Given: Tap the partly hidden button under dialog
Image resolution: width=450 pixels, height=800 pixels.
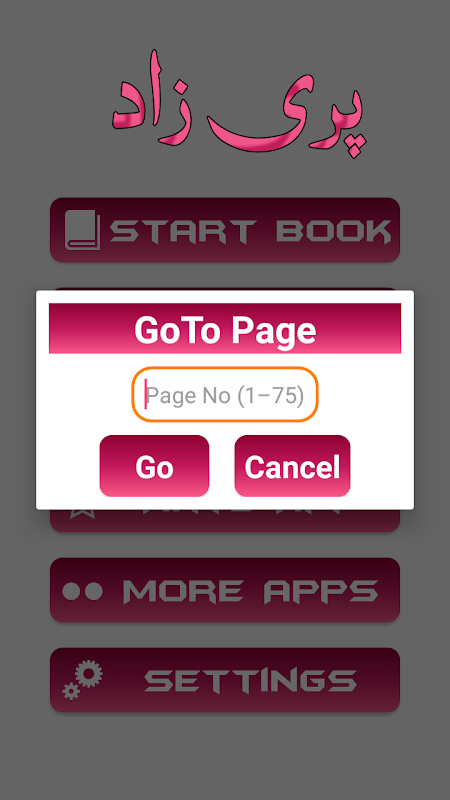Looking at the screenshot, I should [x=225, y=520].
